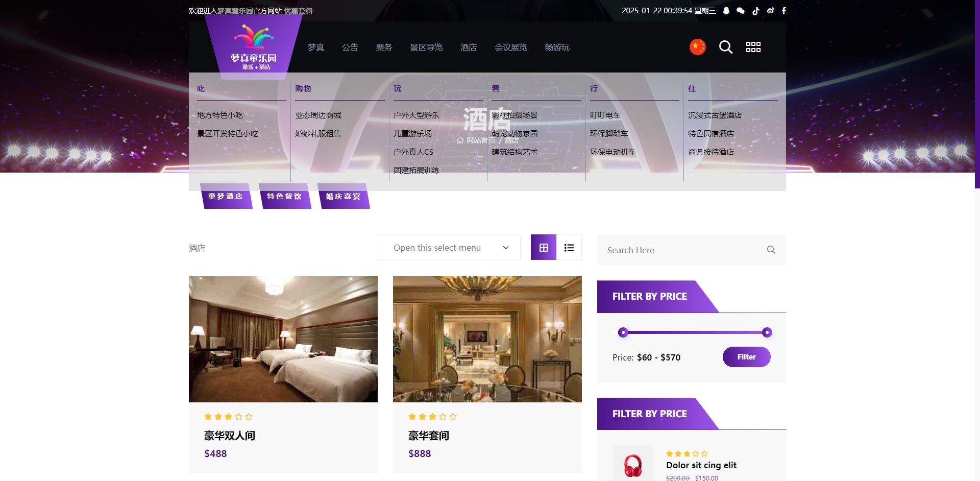Image resolution: width=980 pixels, height=481 pixels.
Task: Go to 户外真人CS
Action: (x=413, y=152)
